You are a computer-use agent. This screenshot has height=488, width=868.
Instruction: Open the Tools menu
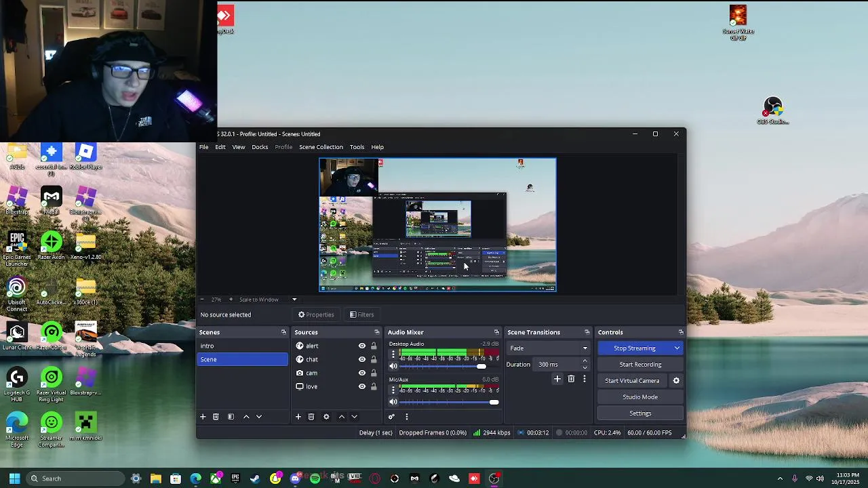[357, 147]
